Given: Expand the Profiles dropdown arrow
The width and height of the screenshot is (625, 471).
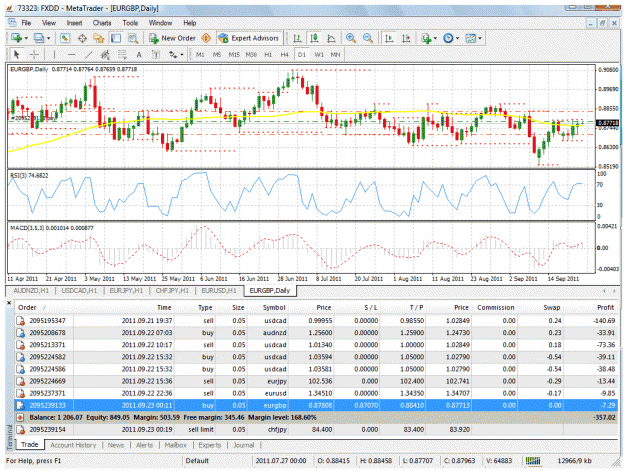Looking at the screenshot, I should [49, 39].
